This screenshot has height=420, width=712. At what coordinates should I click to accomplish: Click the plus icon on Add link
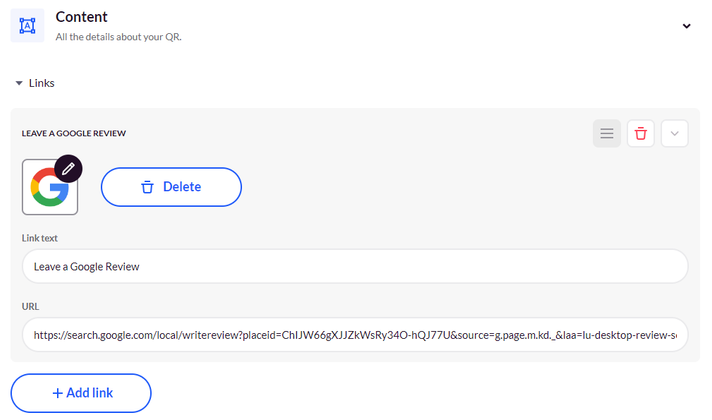click(58, 393)
